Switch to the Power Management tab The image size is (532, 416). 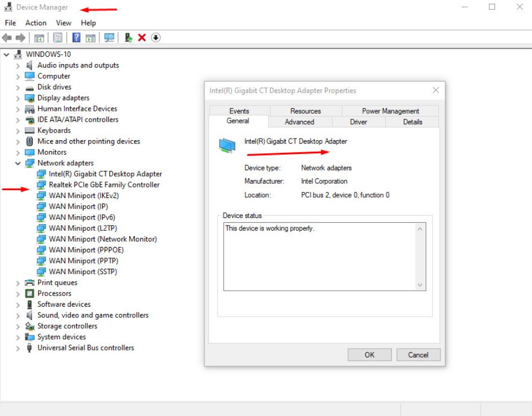390,111
